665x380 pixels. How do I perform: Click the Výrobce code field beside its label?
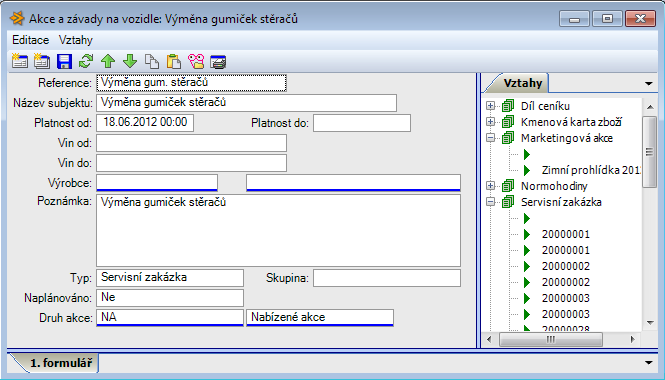[x=157, y=183]
